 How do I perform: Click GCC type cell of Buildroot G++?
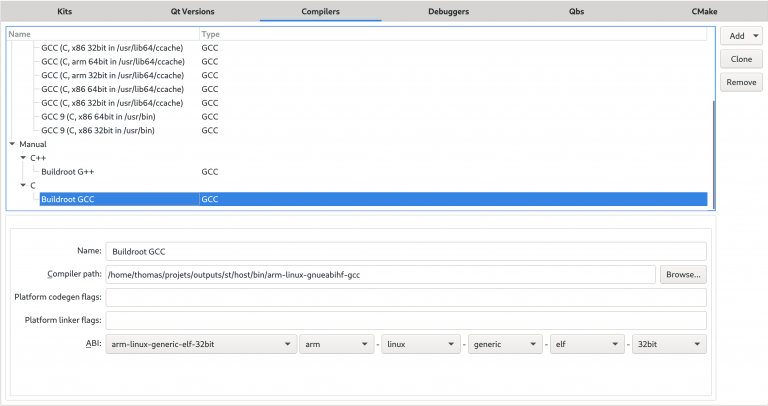click(x=210, y=172)
